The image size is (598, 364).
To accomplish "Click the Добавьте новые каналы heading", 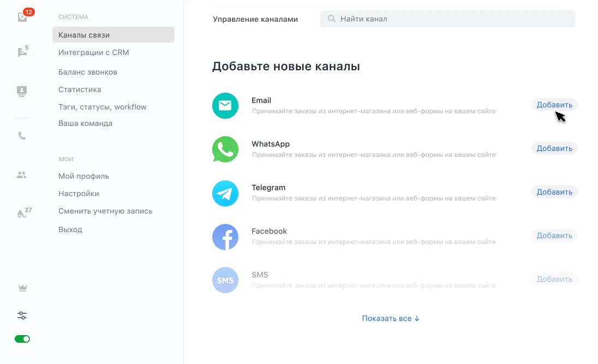I will tap(286, 66).
